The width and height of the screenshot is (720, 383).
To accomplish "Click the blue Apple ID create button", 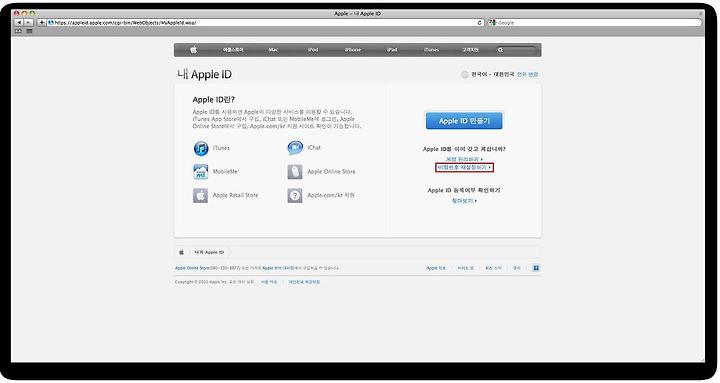I will 464,121.
